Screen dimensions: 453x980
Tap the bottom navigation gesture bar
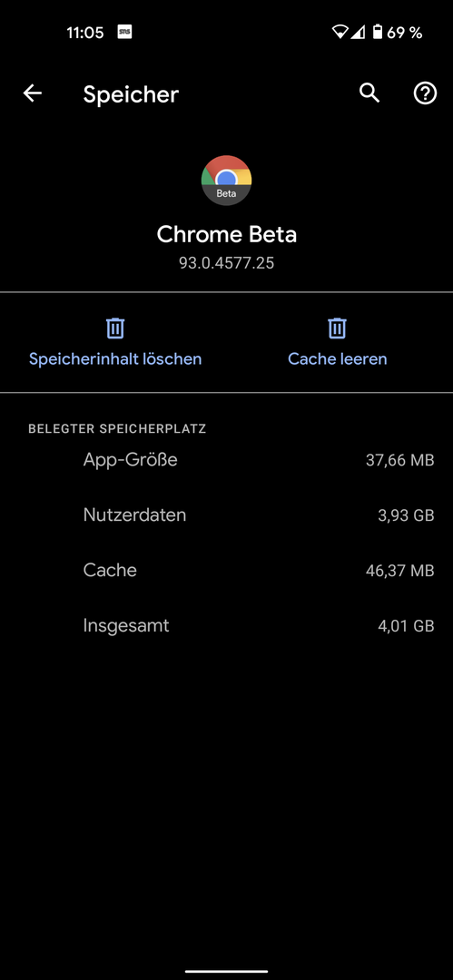(227, 971)
